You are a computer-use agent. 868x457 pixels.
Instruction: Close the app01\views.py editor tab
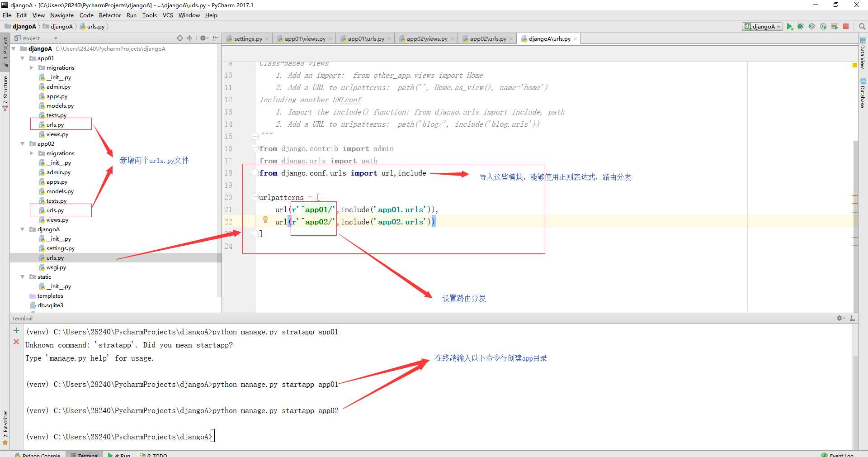330,39
